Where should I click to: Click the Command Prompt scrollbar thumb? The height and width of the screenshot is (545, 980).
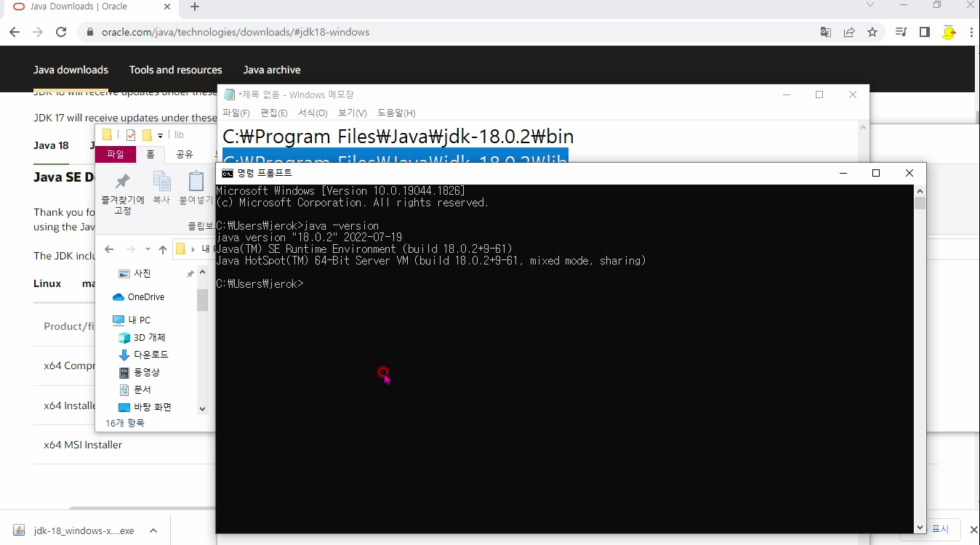[x=920, y=203]
